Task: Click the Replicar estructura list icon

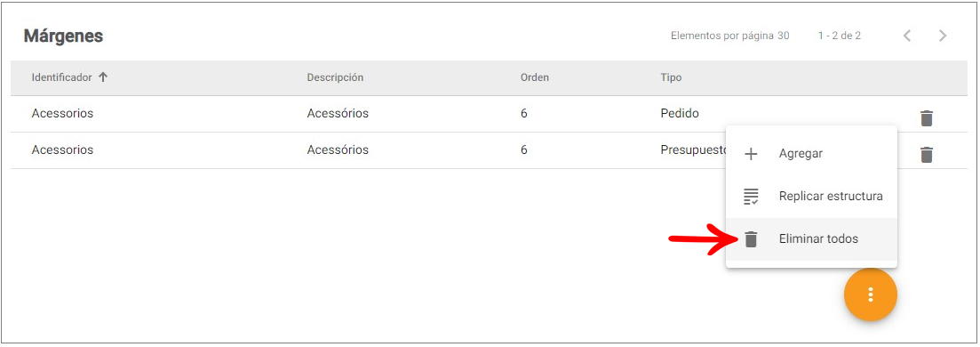Action: tap(751, 197)
